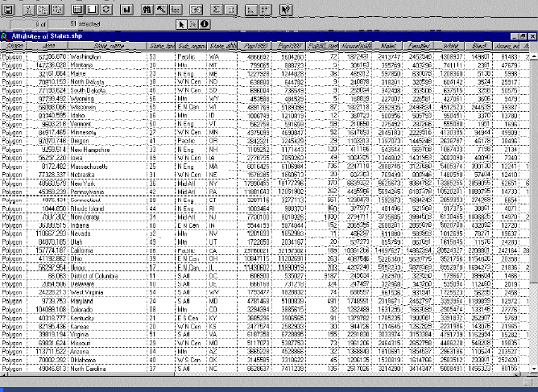Click the Save project icon
The height and width of the screenshot is (392, 538).
pyautogui.click(x=7, y=9)
